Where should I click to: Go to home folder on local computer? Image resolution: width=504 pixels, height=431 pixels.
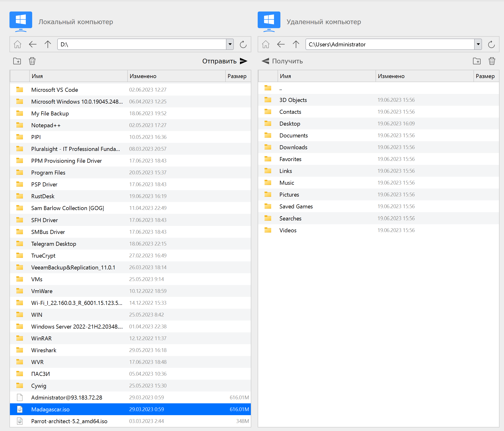[18, 44]
